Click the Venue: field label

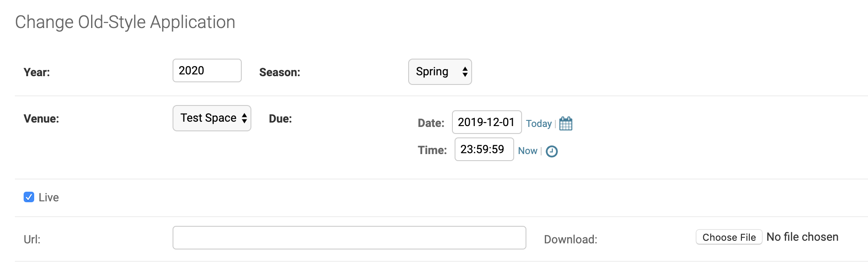click(x=41, y=119)
